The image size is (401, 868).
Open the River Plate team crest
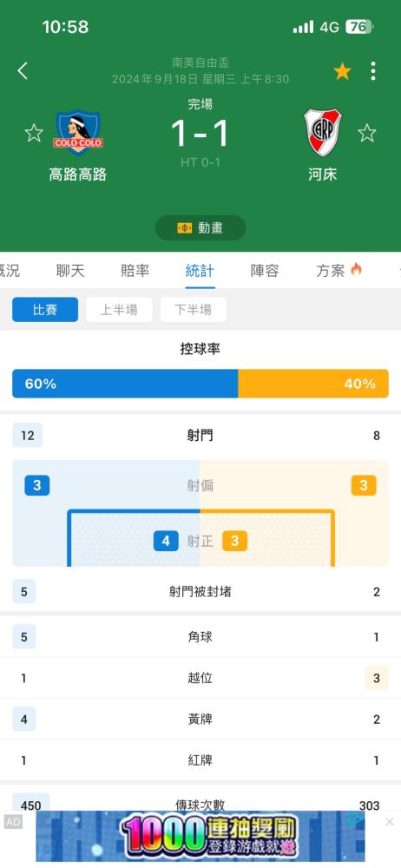322,133
